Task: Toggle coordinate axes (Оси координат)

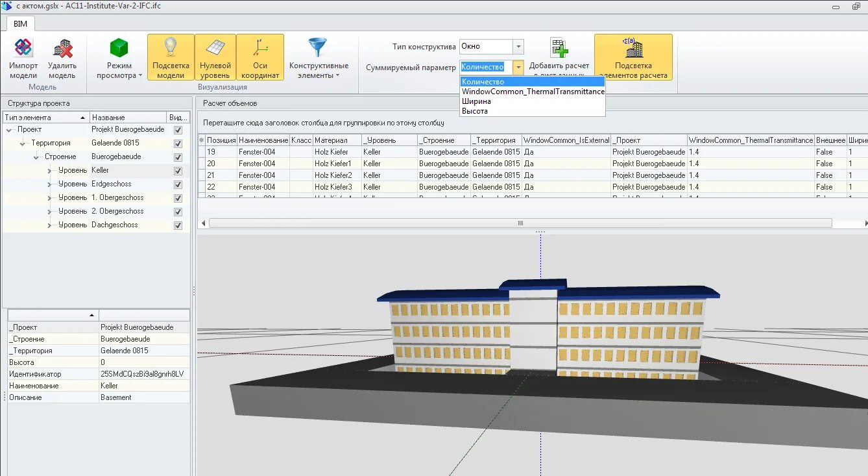Action: pyautogui.click(x=260, y=57)
